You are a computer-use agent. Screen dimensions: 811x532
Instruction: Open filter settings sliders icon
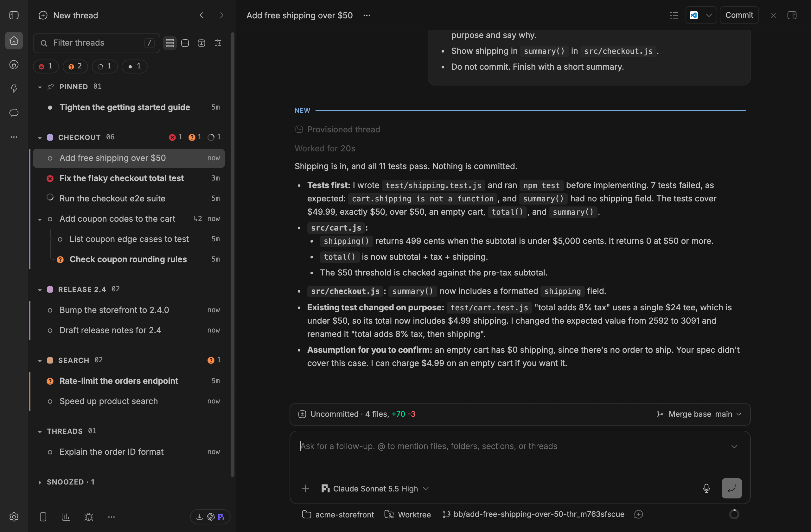pyautogui.click(x=218, y=43)
